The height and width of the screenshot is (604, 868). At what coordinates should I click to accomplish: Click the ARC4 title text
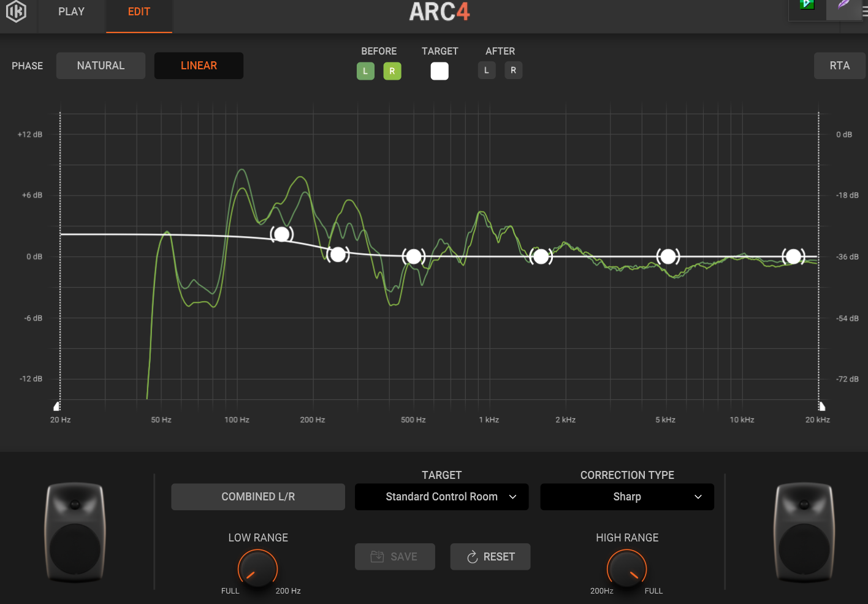point(440,12)
